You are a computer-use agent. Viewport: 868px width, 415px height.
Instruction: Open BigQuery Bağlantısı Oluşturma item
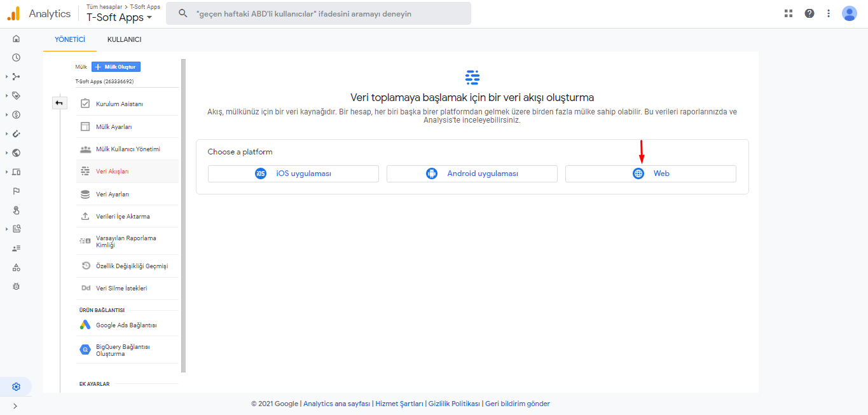point(127,350)
